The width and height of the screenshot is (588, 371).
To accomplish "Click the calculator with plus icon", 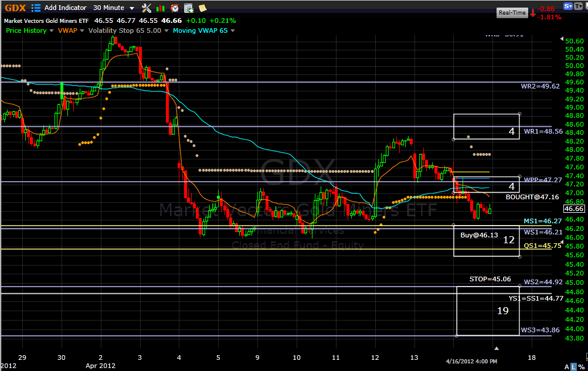I will click(x=189, y=8).
